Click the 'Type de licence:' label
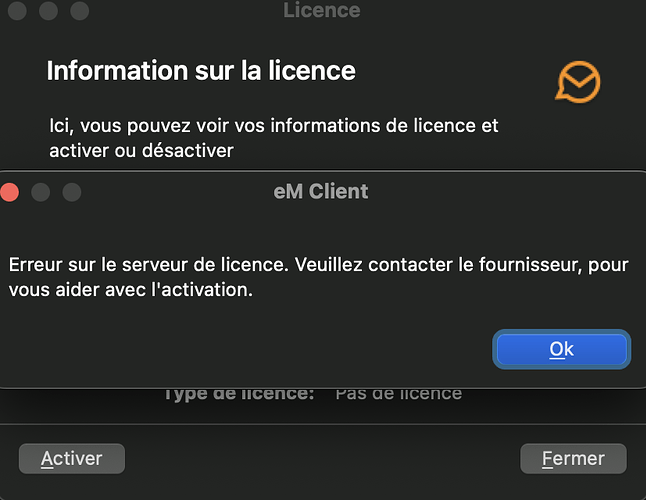 coord(238,394)
